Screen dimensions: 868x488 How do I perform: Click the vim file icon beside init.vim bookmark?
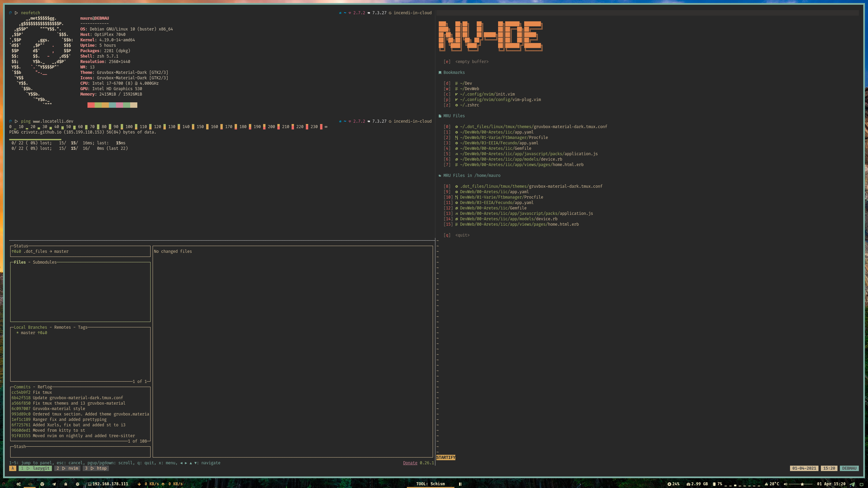click(456, 94)
